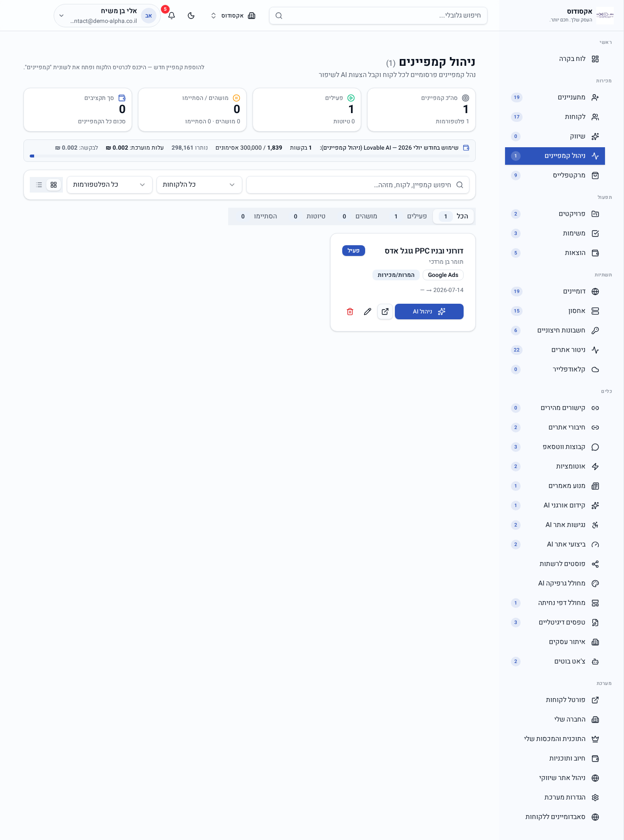The width and height of the screenshot is (624, 840).
Task: Open the מרקטפלייס sidebar icon
Action: click(595, 176)
